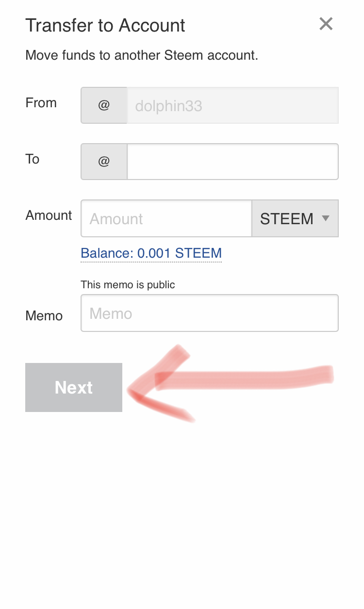Click the @ symbol beside To field
The width and height of the screenshot is (364, 609).
point(104,162)
